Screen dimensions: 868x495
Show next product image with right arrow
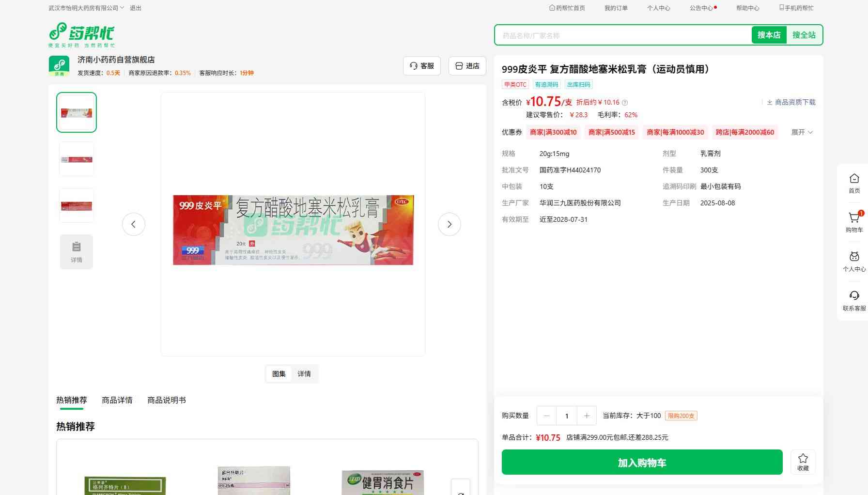(x=449, y=224)
